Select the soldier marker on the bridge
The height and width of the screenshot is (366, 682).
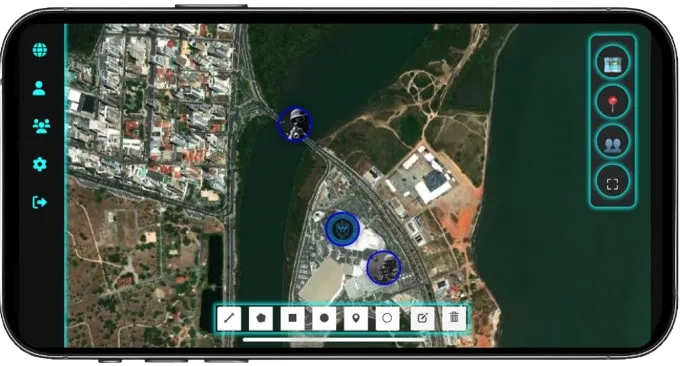coord(295,124)
